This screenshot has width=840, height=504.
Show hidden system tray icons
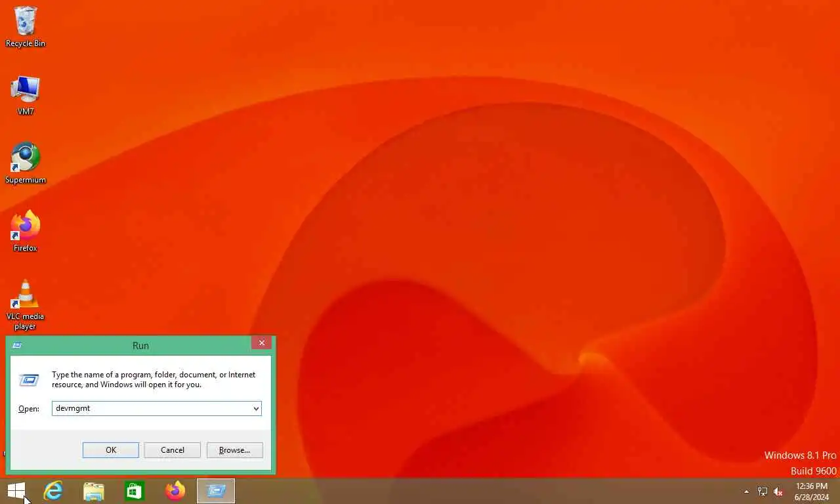click(746, 491)
